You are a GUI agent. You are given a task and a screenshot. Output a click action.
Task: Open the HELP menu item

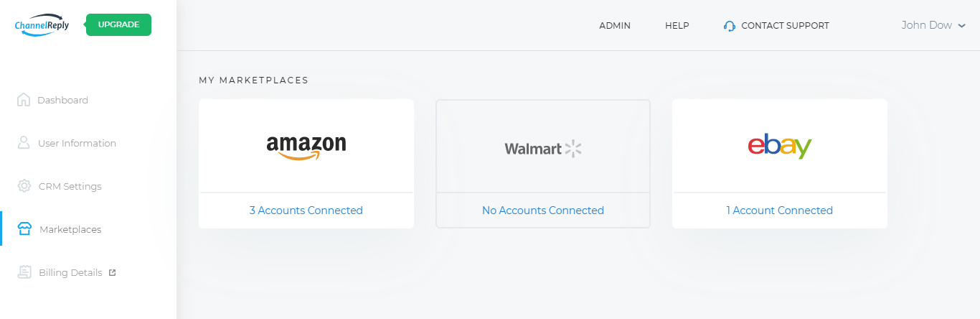[677, 26]
